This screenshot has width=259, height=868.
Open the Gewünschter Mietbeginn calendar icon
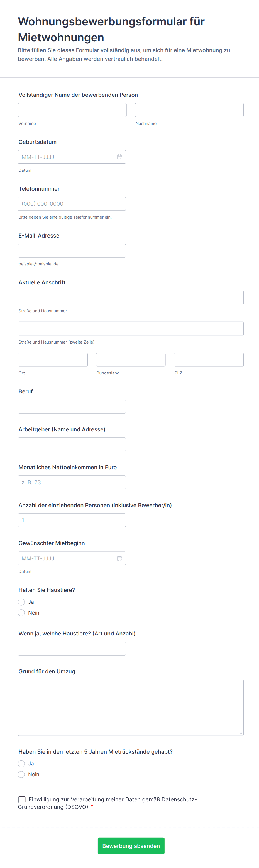point(119,558)
